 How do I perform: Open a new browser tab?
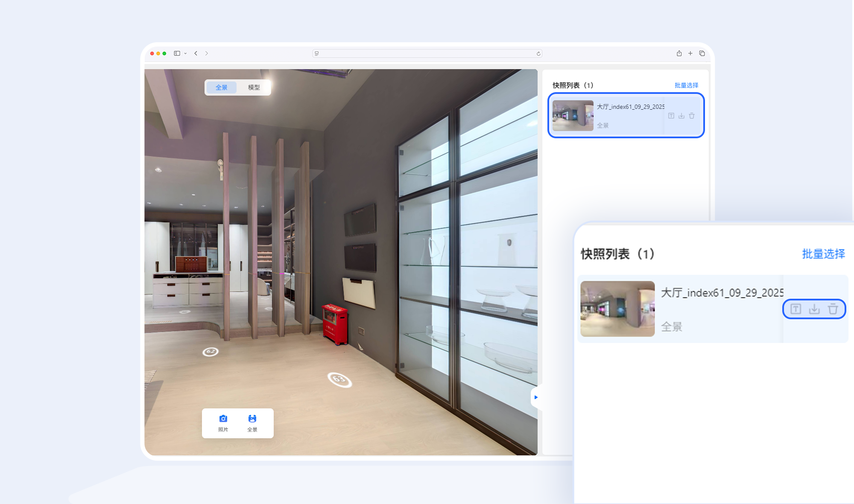point(690,53)
